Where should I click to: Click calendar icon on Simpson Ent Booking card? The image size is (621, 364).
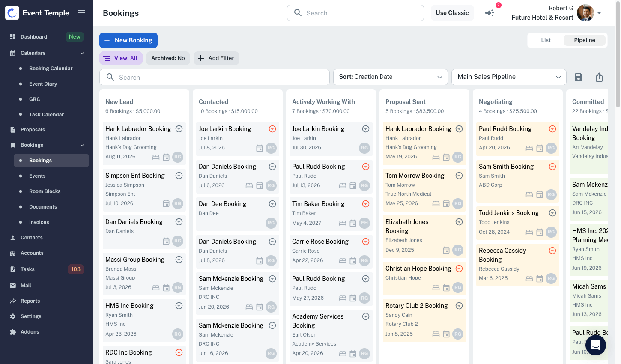pos(166,204)
